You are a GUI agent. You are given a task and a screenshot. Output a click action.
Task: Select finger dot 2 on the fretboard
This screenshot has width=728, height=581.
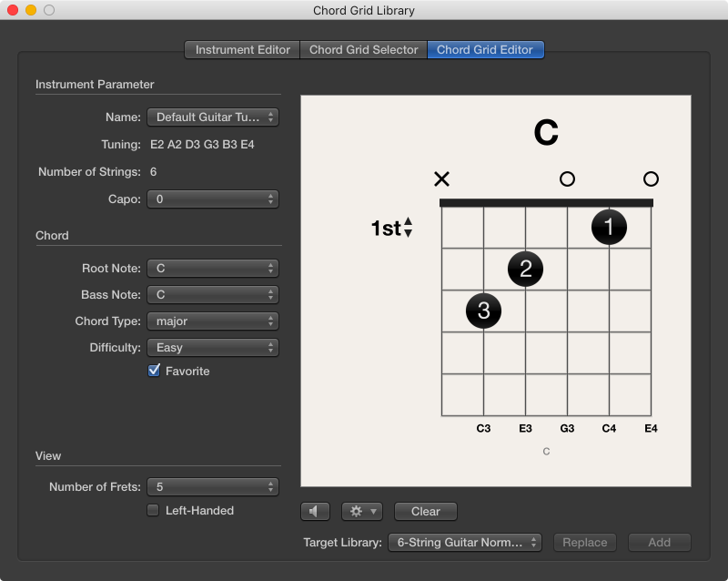(x=525, y=269)
